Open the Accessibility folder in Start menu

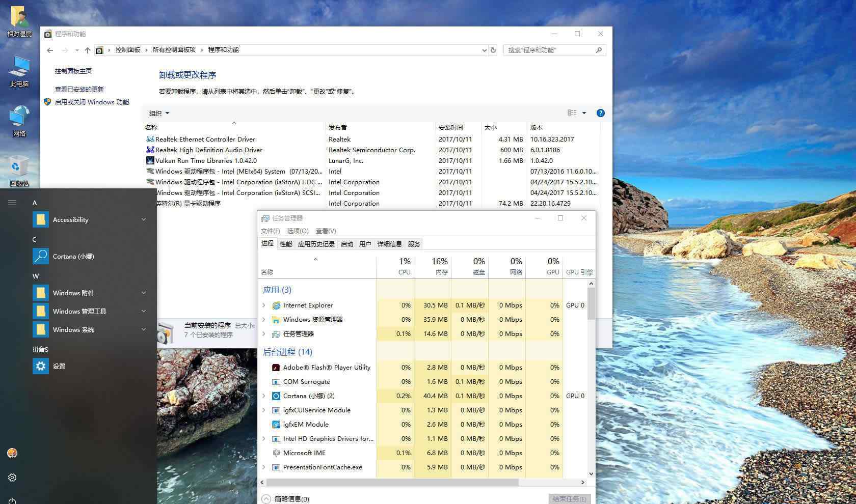[x=90, y=219]
